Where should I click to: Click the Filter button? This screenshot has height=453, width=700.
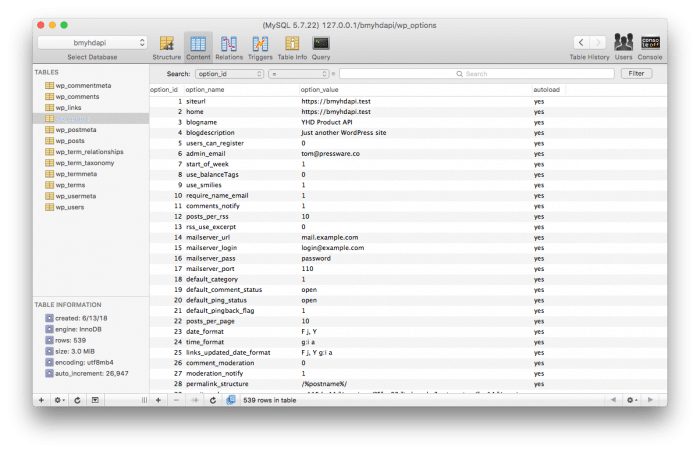(x=636, y=73)
